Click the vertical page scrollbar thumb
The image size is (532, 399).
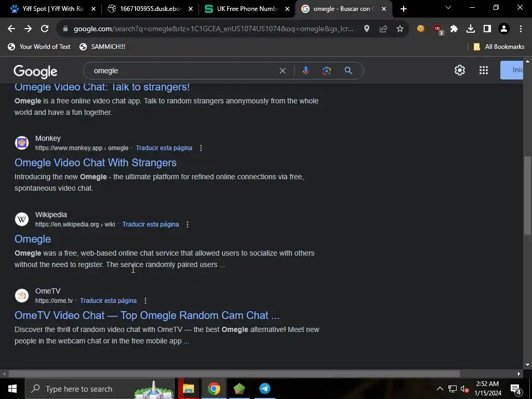pos(527,195)
